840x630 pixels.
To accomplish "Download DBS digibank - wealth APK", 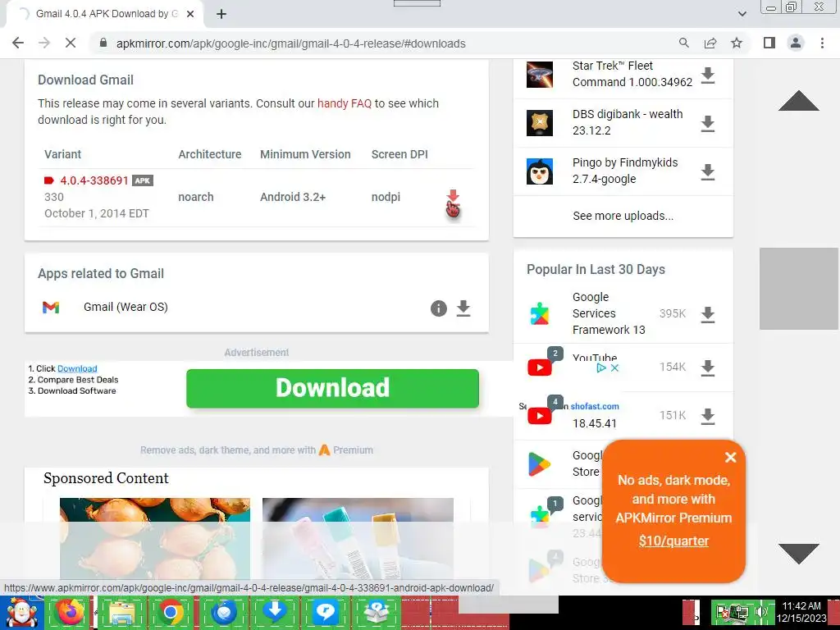I will pos(708,124).
